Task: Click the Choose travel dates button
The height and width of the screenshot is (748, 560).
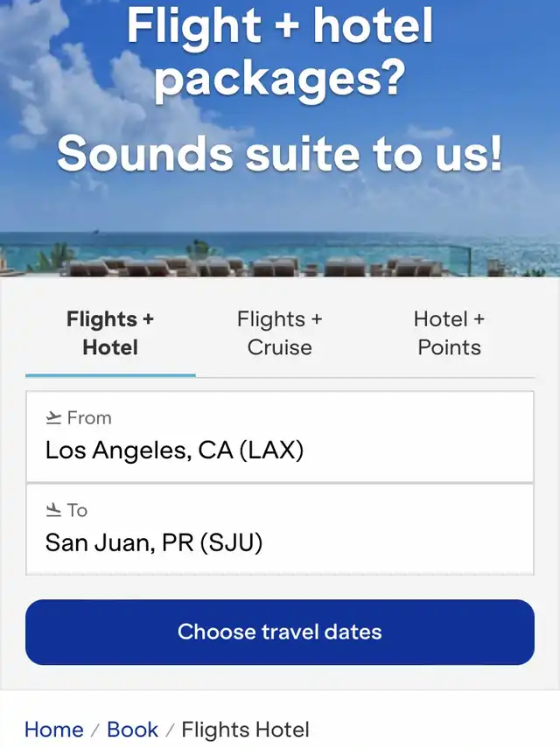Action: [279, 632]
